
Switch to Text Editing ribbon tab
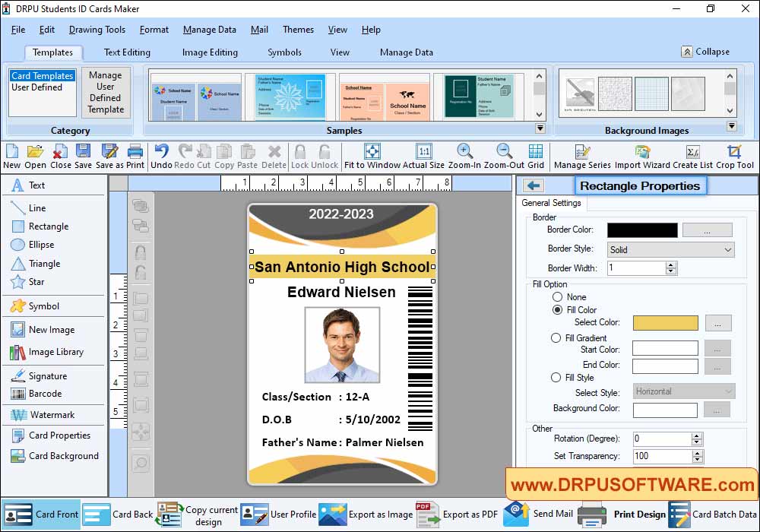(127, 52)
